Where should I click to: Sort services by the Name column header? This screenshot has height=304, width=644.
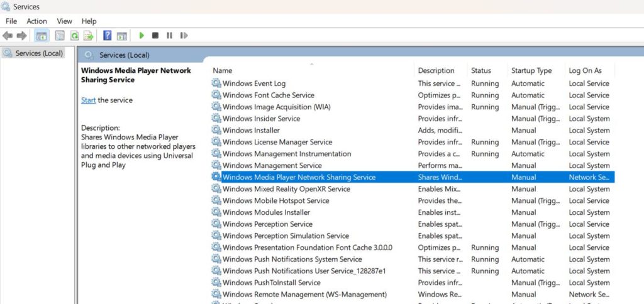click(x=223, y=70)
